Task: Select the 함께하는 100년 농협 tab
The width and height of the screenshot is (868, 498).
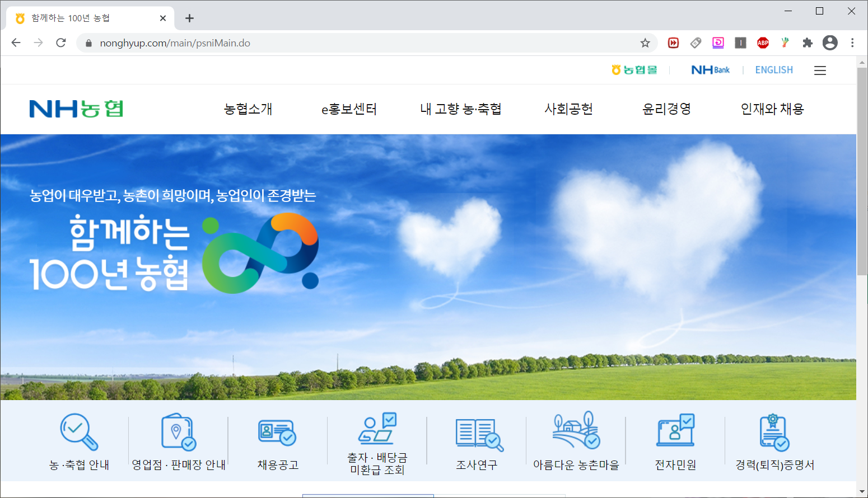Action: [x=90, y=18]
